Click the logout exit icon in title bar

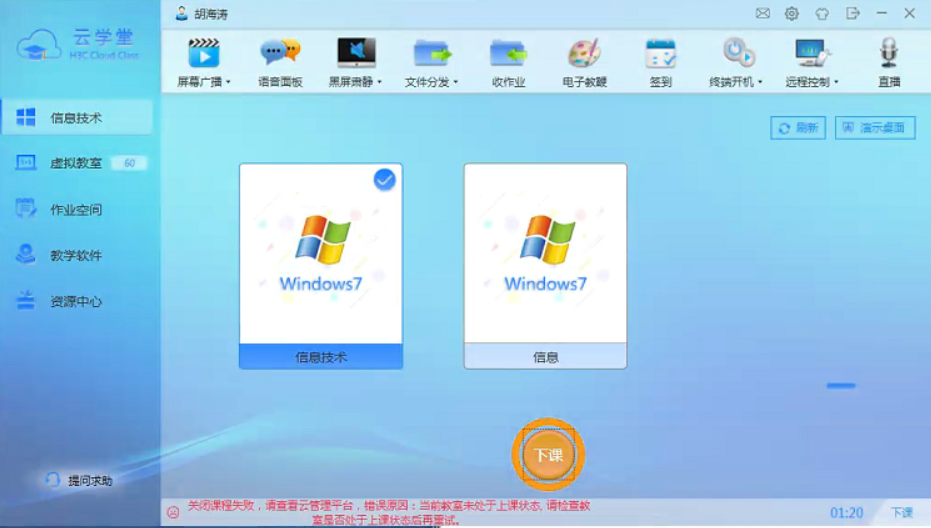pyautogui.click(x=853, y=13)
